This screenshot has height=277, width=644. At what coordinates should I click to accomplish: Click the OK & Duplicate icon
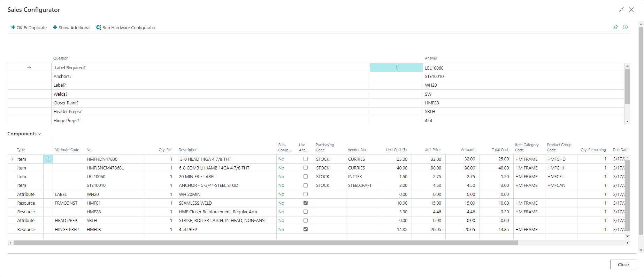point(13,27)
